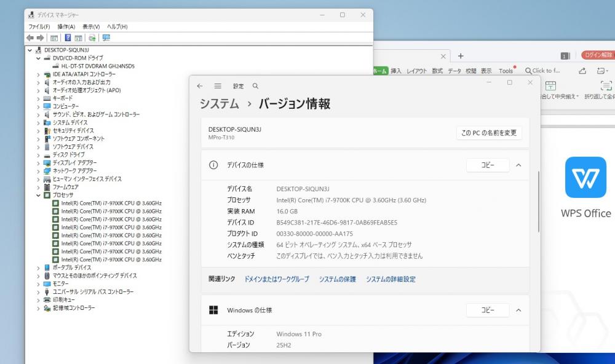Switch to the レイアウト tab in WPS
This screenshot has height=364, width=615.
pos(416,71)
